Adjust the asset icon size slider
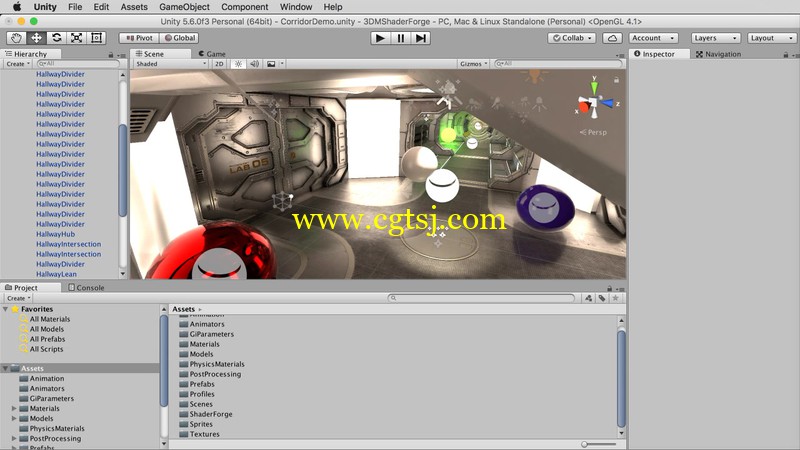 [x=600, y=444]
